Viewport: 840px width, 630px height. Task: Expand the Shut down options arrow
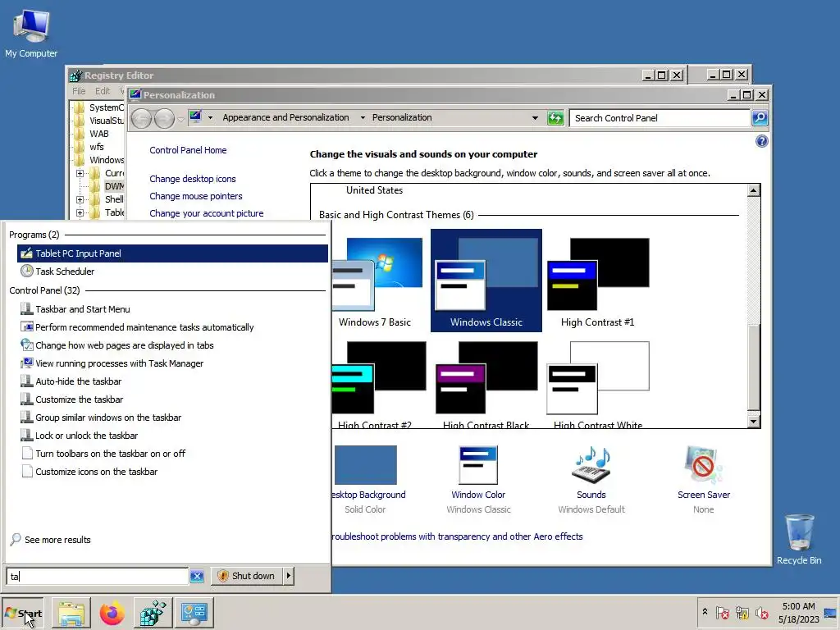(288, 576)
